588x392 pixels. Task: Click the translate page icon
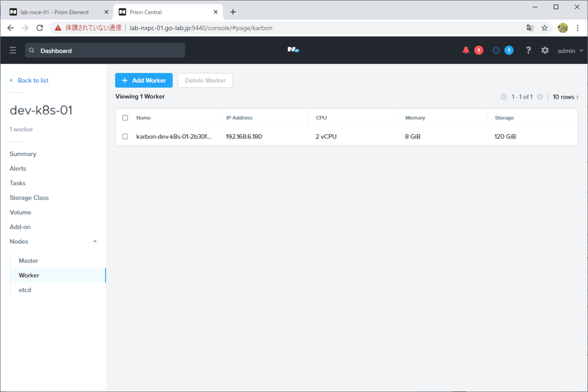tap(530, 28)
